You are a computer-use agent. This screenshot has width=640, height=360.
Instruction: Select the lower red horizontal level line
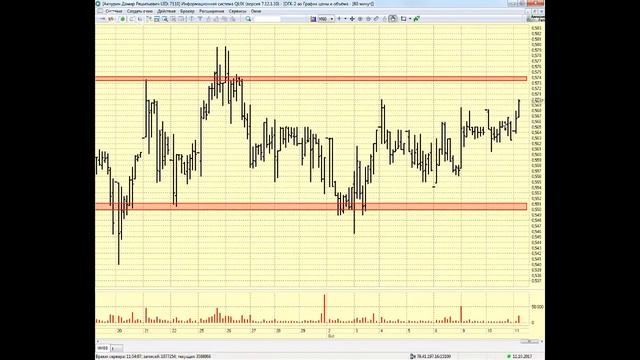(x=311, y=207)
